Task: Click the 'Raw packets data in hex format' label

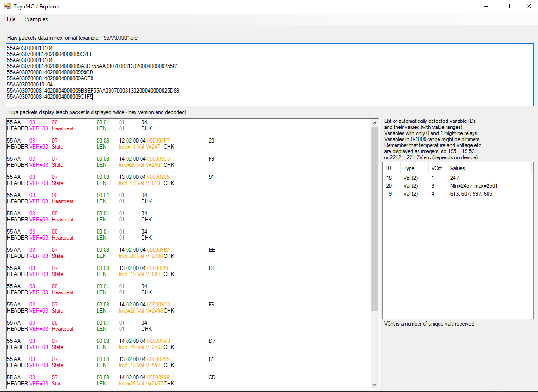Action: pyautogui.click(x=72, y=38)
